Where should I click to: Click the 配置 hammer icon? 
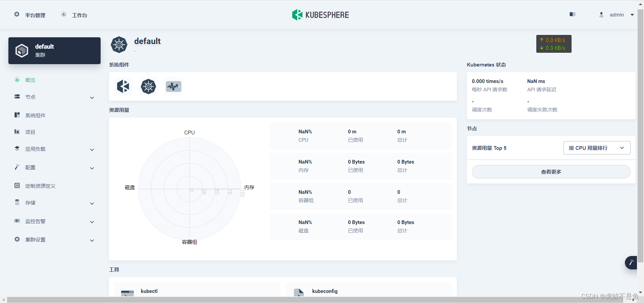click(17, 167)
